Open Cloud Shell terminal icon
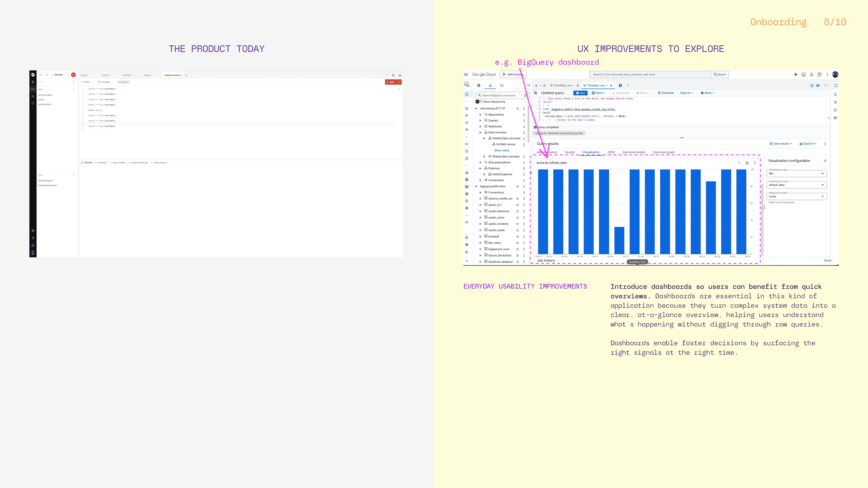 [804, 74]
